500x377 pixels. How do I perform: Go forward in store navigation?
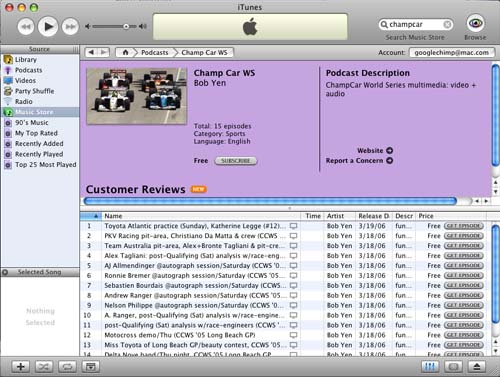coord(103,52)
